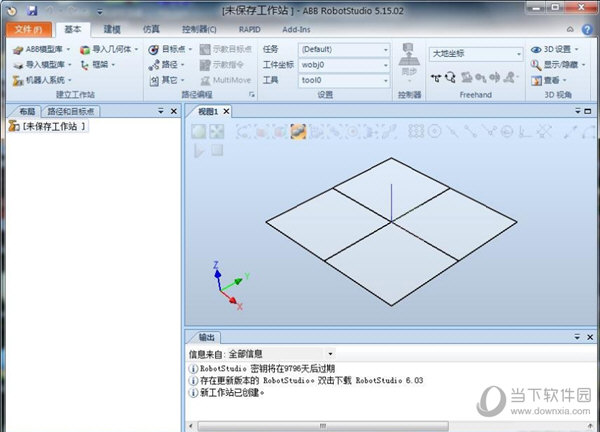
Task: Toggle the highlighted Part selection level
Action: click(298, 132)
